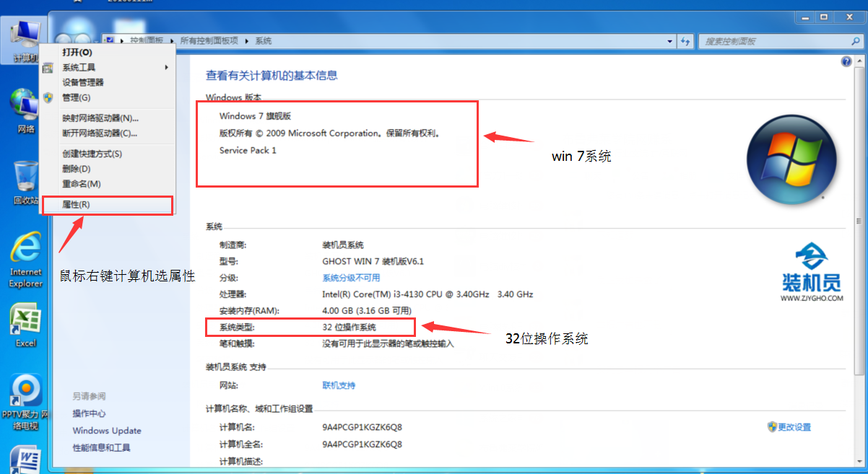Click the icon beside 系统工具 in the menu
Screen dimensions: 868x474
pos(48,67)
